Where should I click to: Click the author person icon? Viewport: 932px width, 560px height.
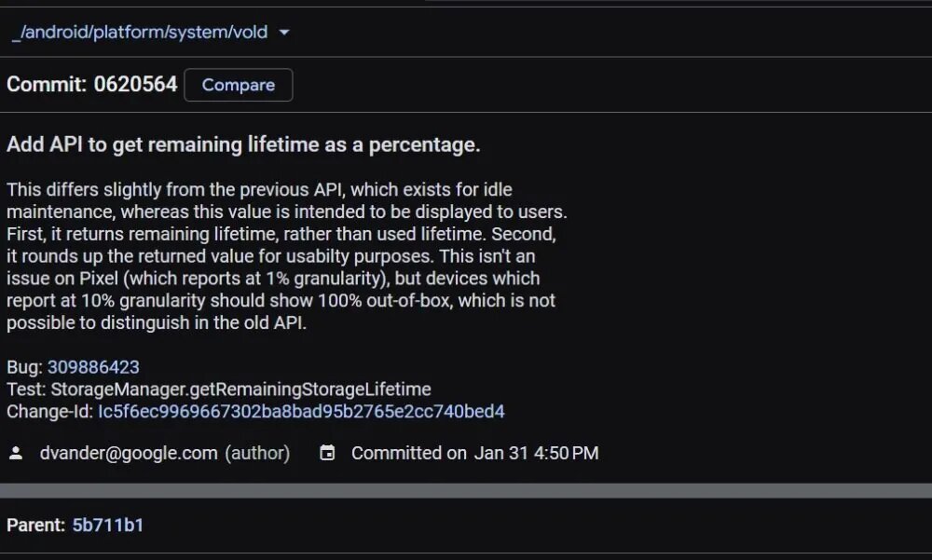[16, 453]
